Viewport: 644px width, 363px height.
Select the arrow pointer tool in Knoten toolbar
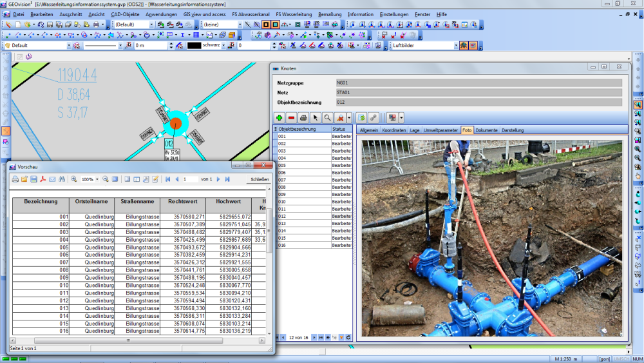(316, 118)
